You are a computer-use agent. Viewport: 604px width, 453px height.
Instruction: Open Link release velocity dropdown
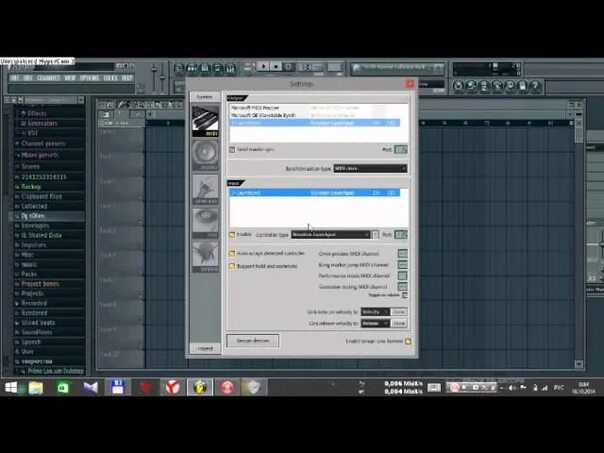tap(375, 323)
